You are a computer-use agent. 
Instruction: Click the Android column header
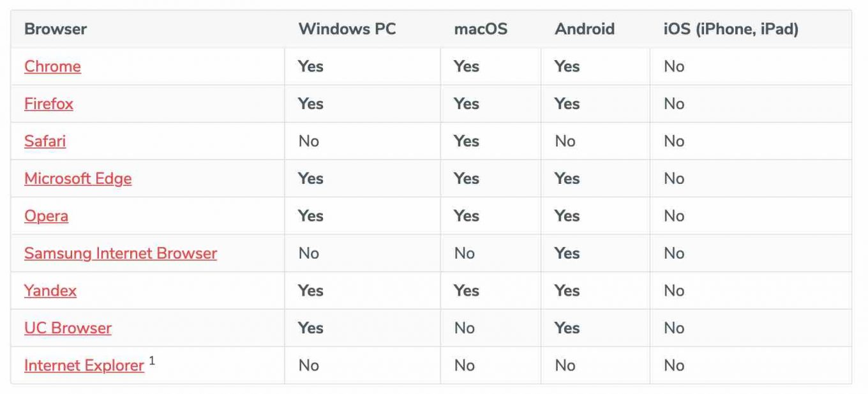(x=585, y=29)
